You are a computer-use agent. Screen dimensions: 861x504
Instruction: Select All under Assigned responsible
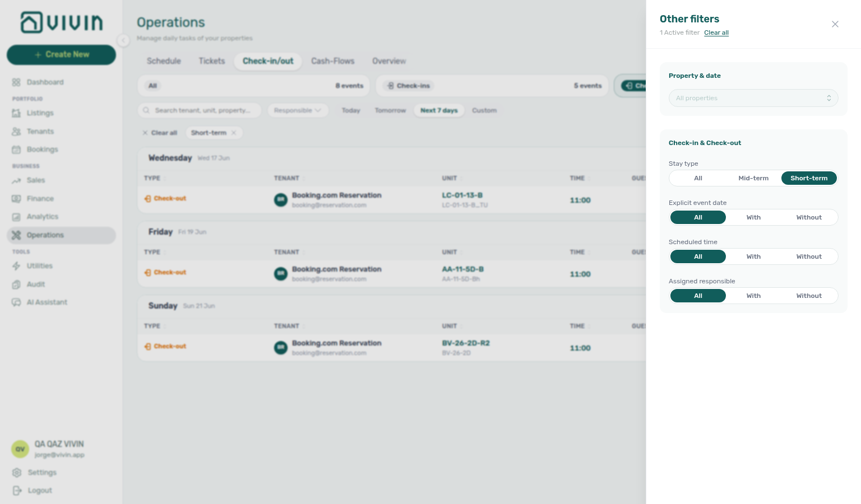[x=698, y=296]
